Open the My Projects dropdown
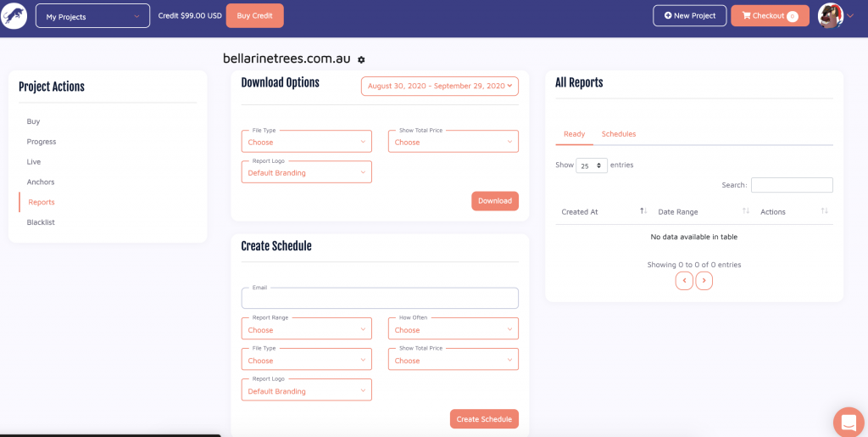Viewport: 868px width, 437px height. 92,16
